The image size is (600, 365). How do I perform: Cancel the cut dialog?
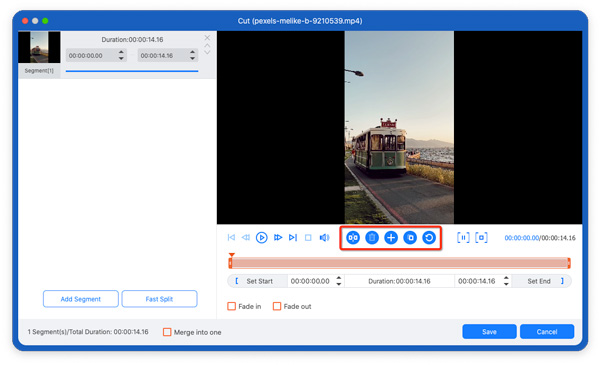point(547,332)
